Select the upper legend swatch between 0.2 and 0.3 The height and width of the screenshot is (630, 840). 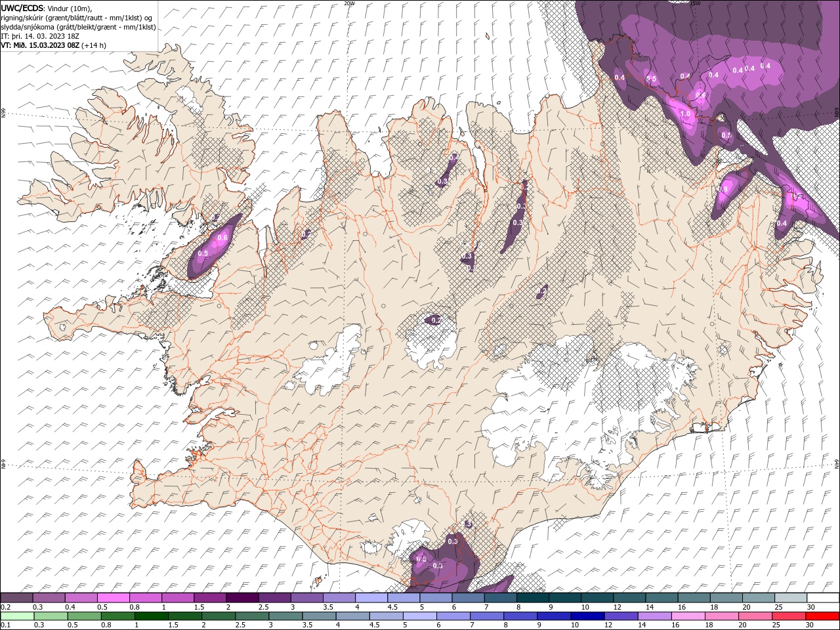tap(16, 598)
